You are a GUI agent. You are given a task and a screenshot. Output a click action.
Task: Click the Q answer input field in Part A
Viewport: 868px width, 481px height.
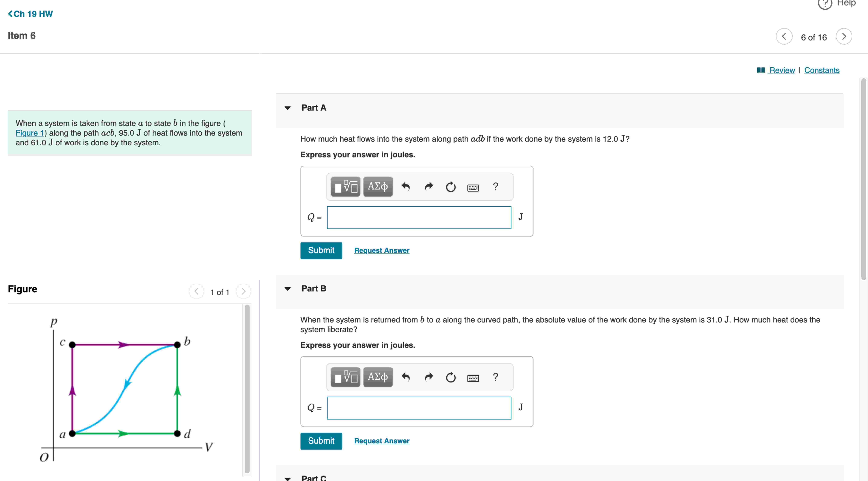pos(418,218)
